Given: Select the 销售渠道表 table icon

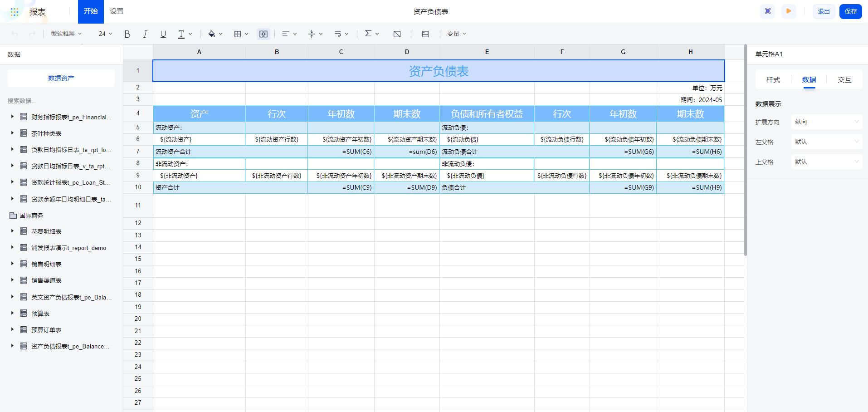Looking at the screenshot, I should click(x=24, y=280).
